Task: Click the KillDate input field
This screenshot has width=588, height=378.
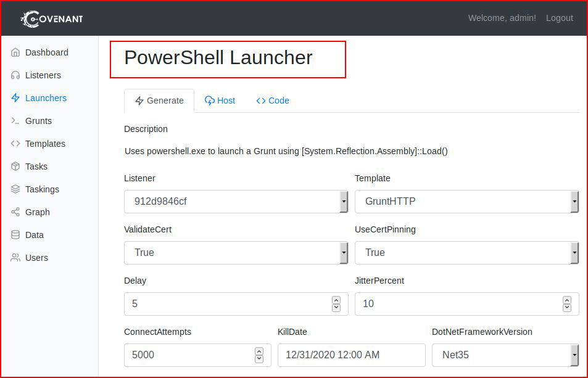Action: click(351, 355)
